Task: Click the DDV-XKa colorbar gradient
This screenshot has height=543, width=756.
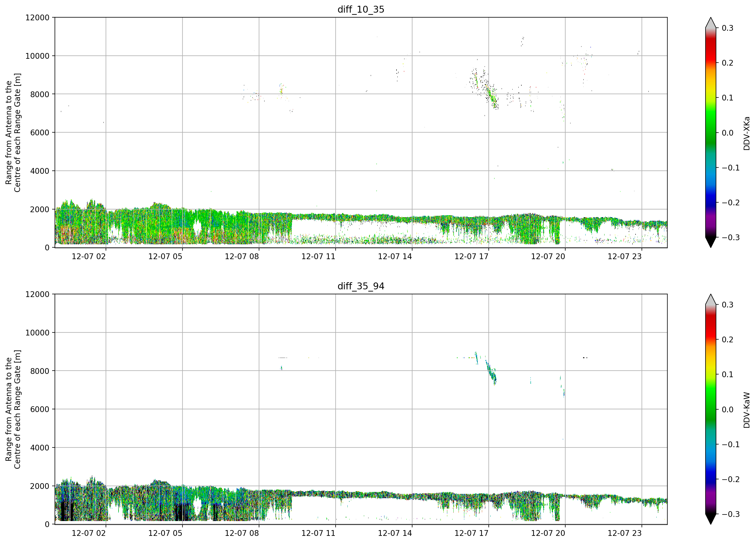Action: [711, 132]
